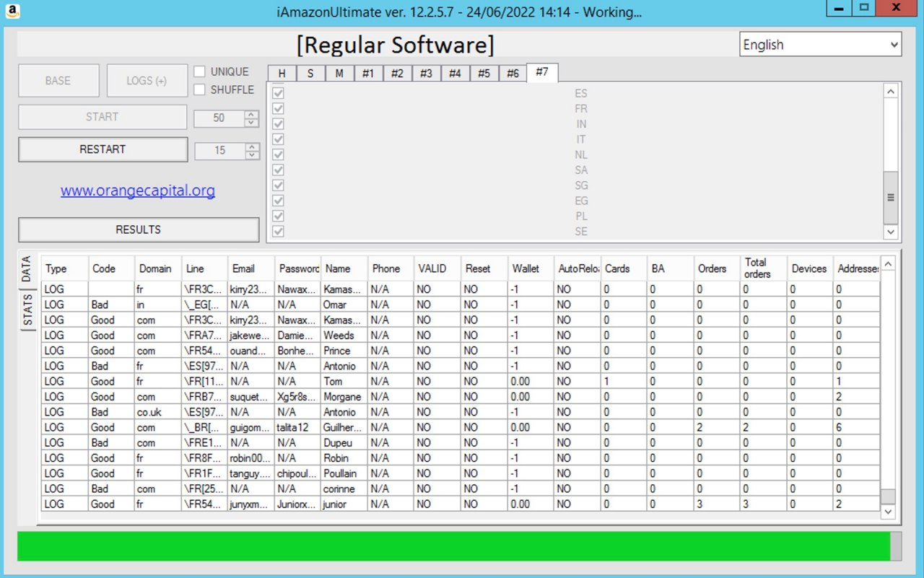Open the English language dropdown
Screen dimensions: 924x578
[820, 45]
